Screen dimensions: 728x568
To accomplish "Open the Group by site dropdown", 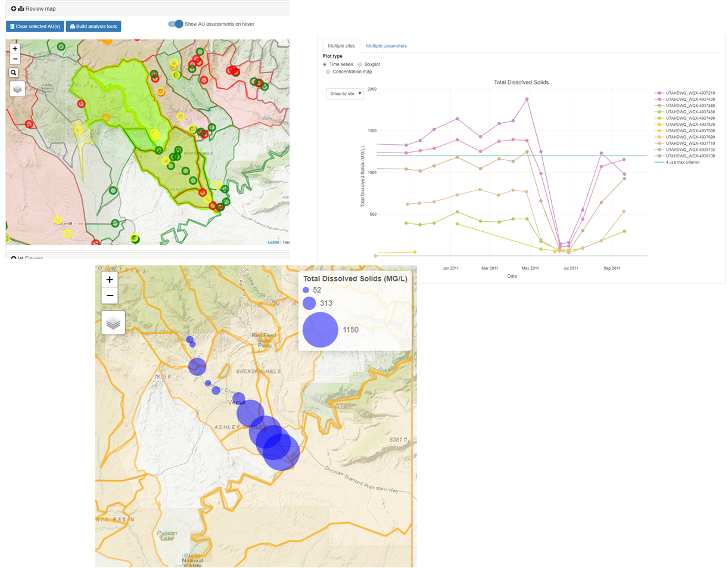I will tap(344, 93).
